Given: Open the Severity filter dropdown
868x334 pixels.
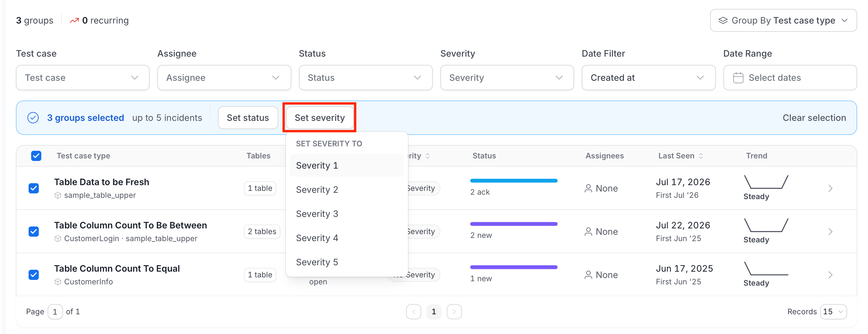Looking at the screenshot, I should [x=507, y=78].
